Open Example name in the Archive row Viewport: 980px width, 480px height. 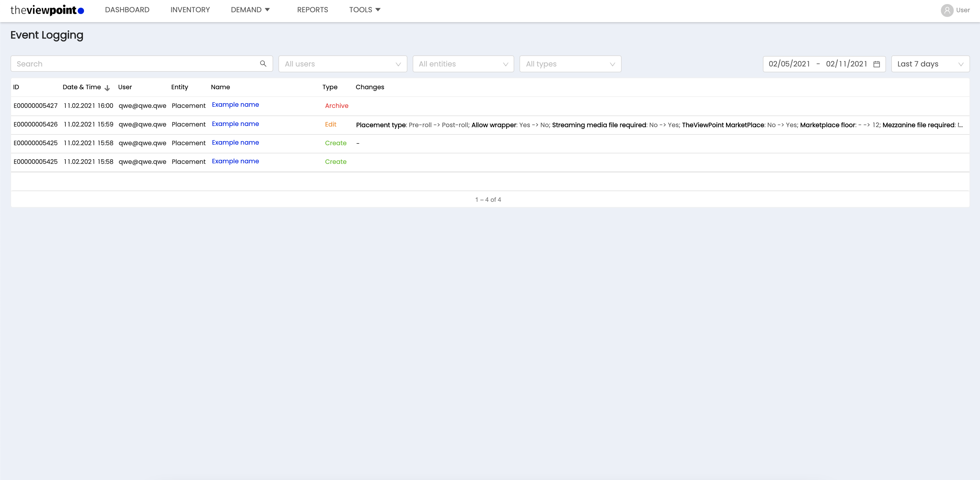coord(235,104)
